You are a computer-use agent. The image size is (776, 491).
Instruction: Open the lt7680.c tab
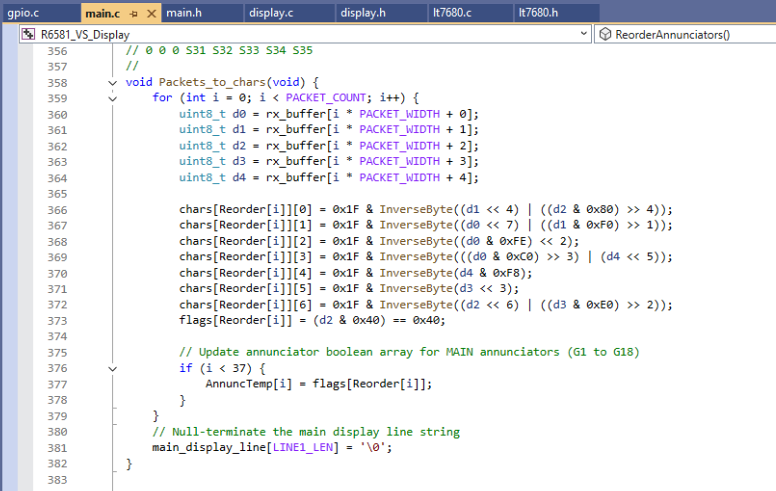click(x=452, y=13)
